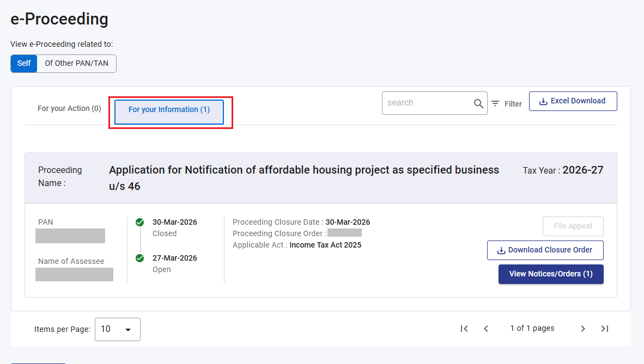This screenshot has height=364, width=644.
Task: Go to next page arrow
Action: click(x=583, y=329)
